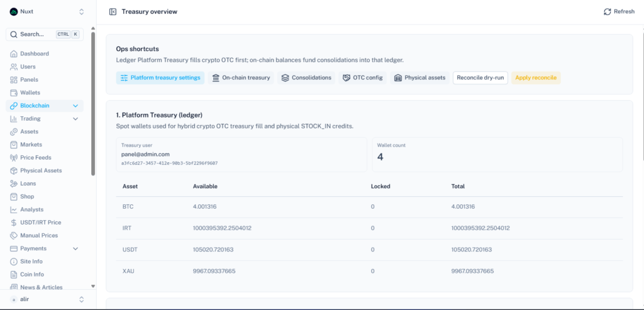
Task: Click the Users icon in sidebar
Action: click(x=14, y=67)
